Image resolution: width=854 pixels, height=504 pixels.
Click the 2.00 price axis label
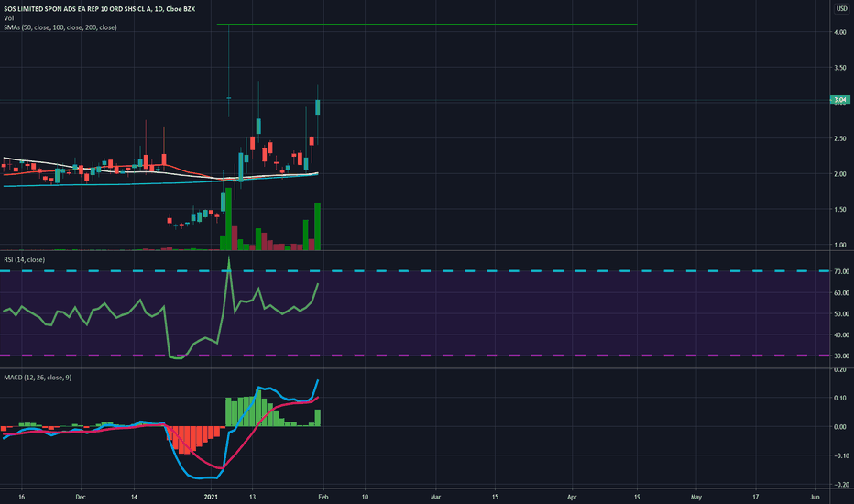point(840,174)
